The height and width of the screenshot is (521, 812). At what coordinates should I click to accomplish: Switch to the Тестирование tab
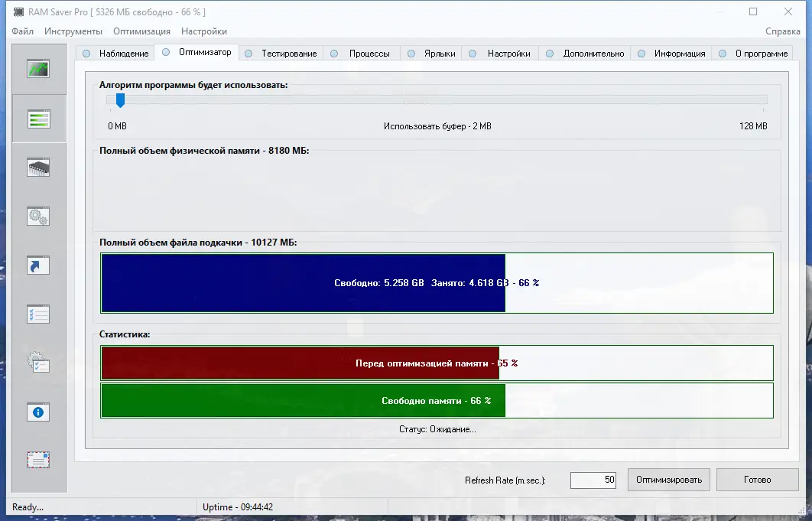point(281,54)
